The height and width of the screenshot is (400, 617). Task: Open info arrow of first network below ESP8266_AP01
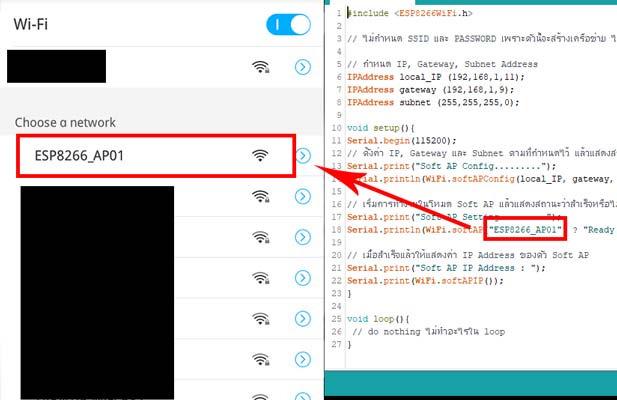point(303,196)
